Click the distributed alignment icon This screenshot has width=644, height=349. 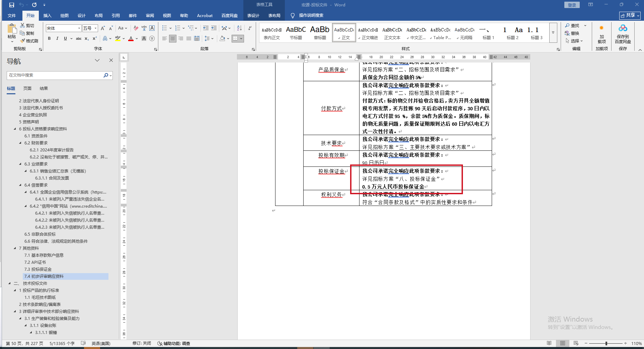197,38
